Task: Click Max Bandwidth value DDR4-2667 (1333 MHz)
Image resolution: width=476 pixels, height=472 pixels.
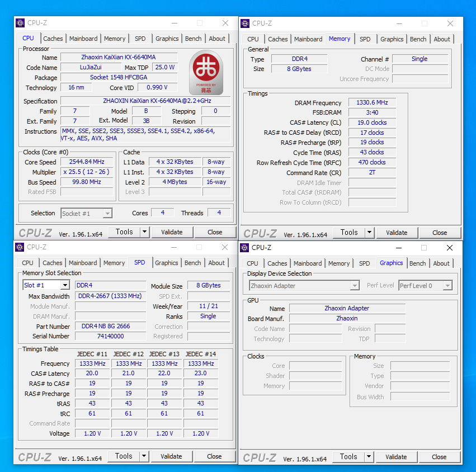Action: coord(110,296)
